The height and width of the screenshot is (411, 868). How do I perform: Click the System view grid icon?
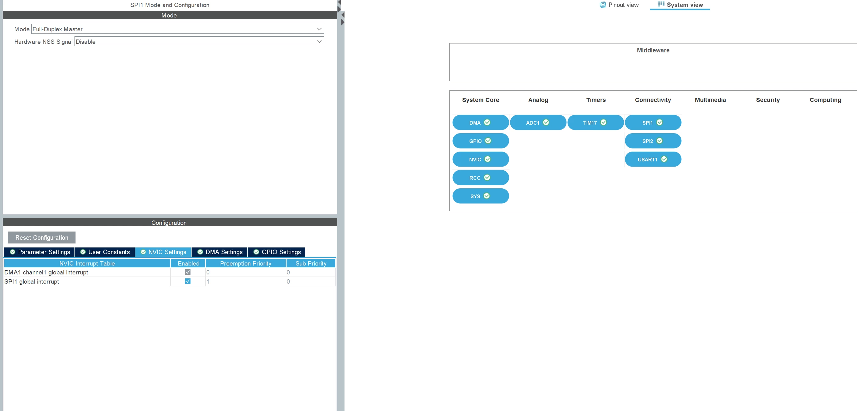click(x=661, y=4)
